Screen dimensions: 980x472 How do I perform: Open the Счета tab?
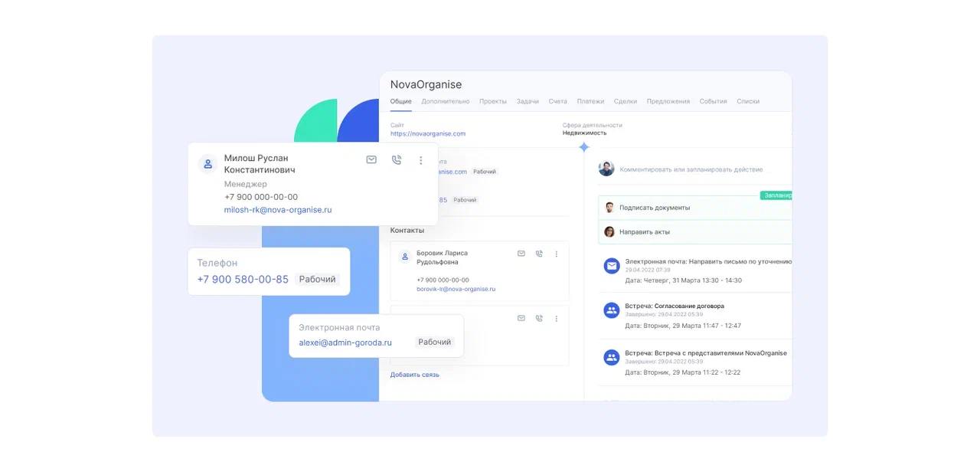point(558,101)
